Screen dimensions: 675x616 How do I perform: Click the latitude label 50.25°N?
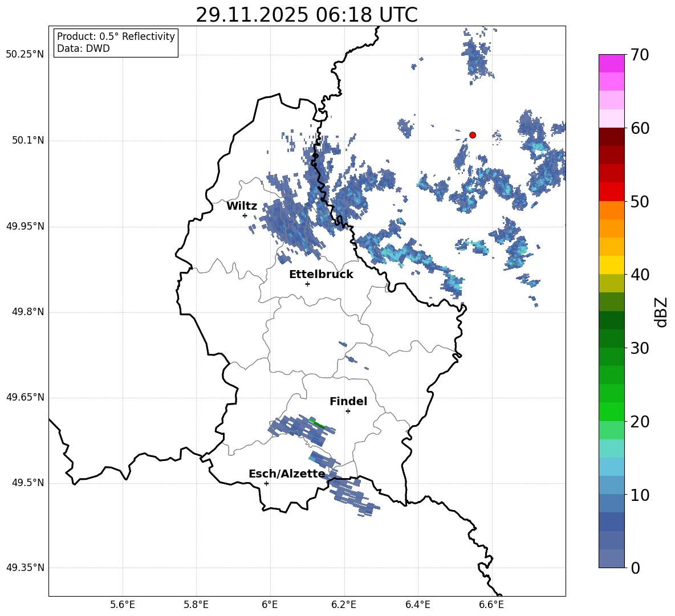pyautogui.click(x=25, y=55)
